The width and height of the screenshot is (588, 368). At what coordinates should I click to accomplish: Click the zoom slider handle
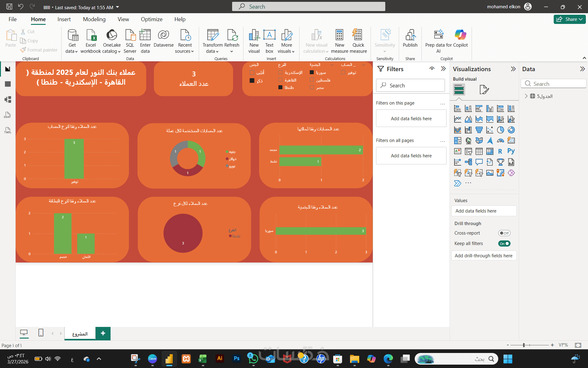coord(524,345)
